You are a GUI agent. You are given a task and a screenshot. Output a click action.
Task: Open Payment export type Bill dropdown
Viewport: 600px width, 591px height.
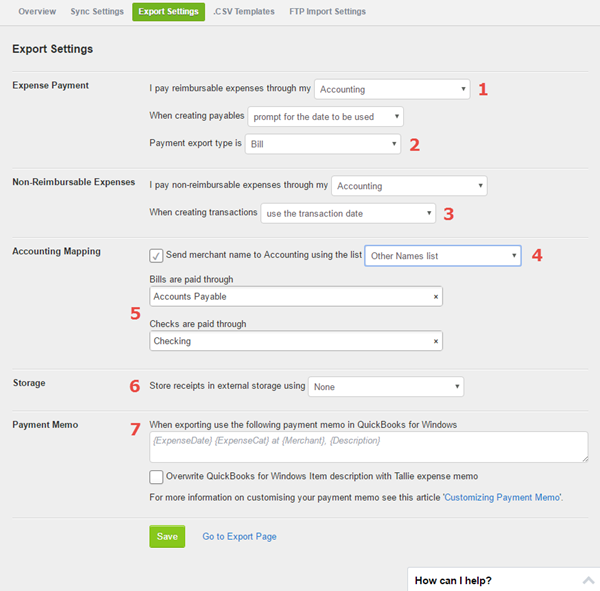(x=323, y=144)
